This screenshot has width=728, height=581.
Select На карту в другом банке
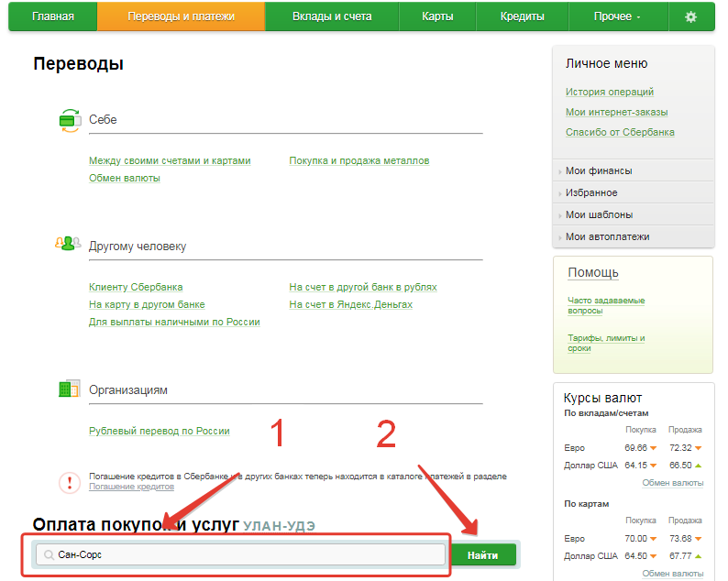[x=147, y=304]
